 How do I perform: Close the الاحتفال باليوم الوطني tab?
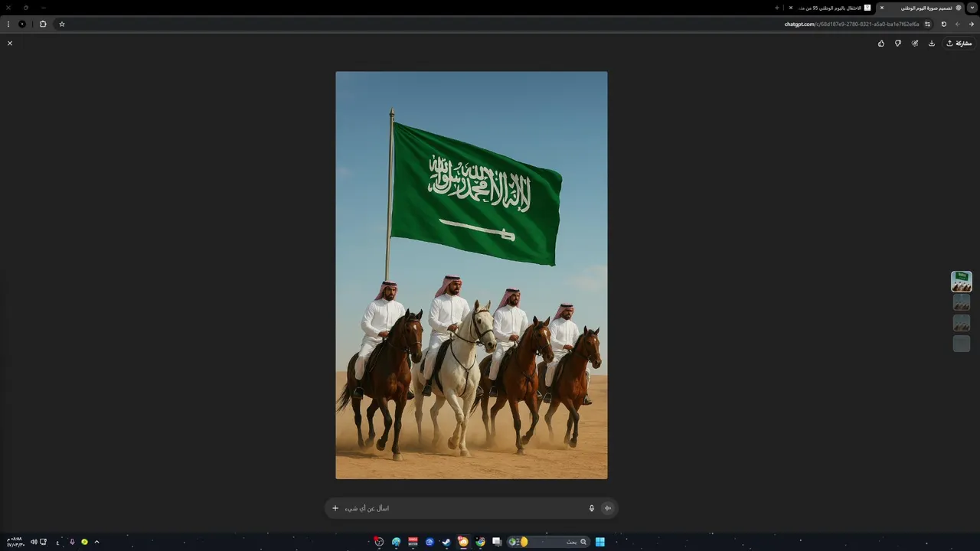click(791, 8)
